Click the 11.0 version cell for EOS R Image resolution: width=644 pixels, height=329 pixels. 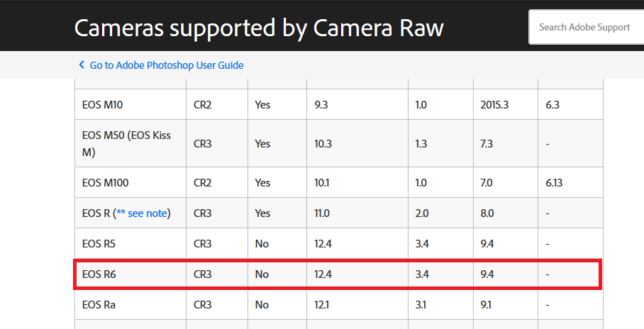(x=322, y=213)
